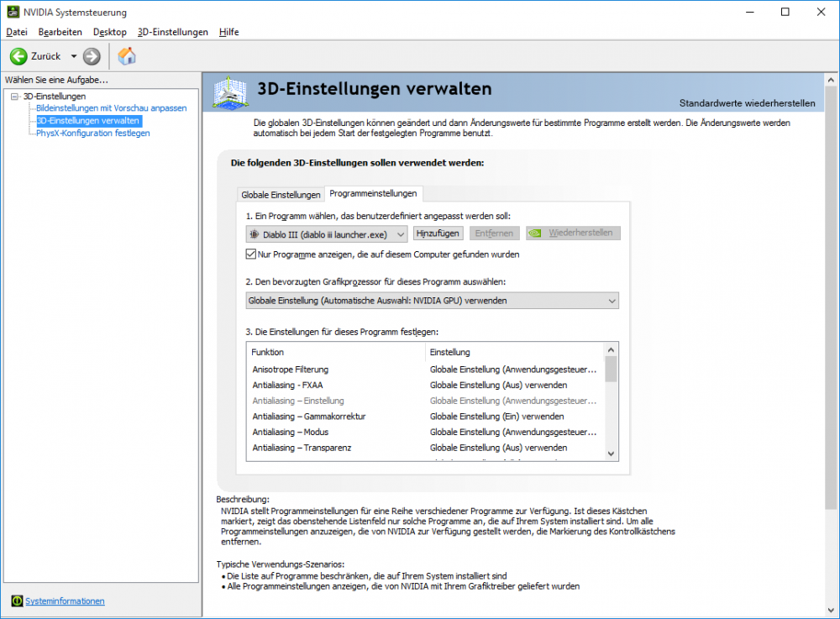Open the Hilfe menu
The height and width of the screenshot is (619, 840).
click(x=228, y=32)
